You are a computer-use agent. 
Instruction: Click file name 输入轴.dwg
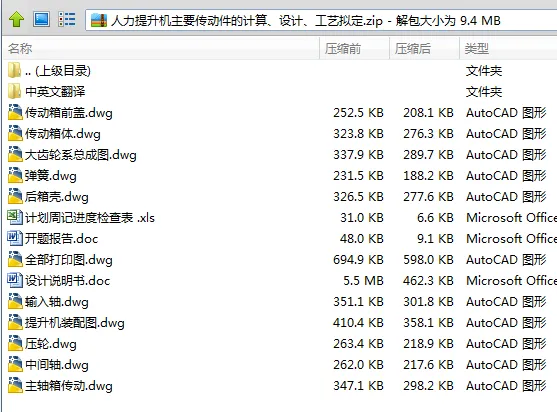[x=56, y=302]
